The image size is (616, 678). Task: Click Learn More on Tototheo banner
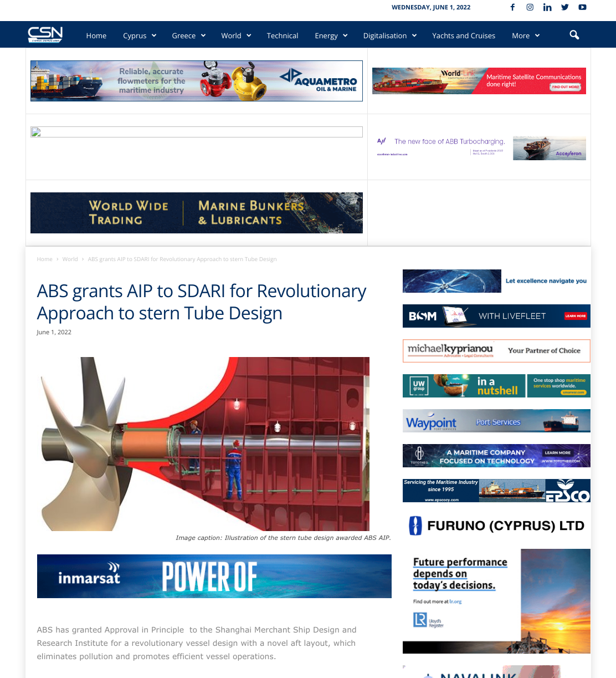(557, 453)
